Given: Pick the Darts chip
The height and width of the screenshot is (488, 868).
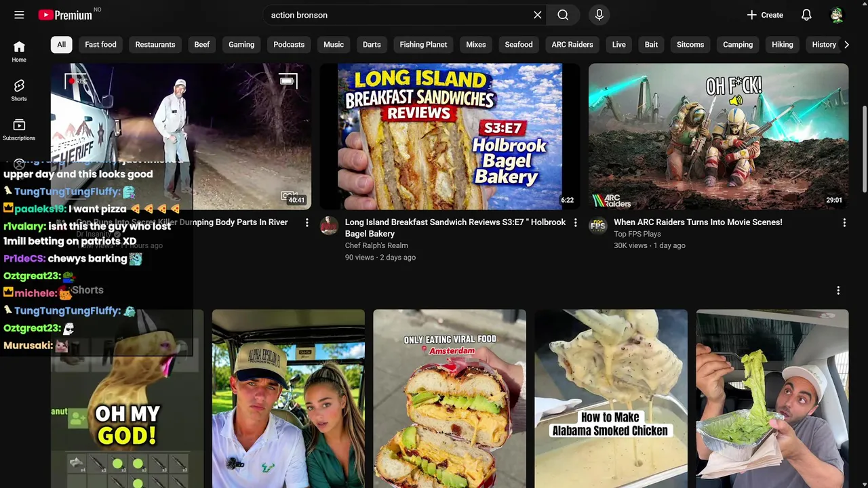Looking at the screenshot, I should tap(372, 45).
